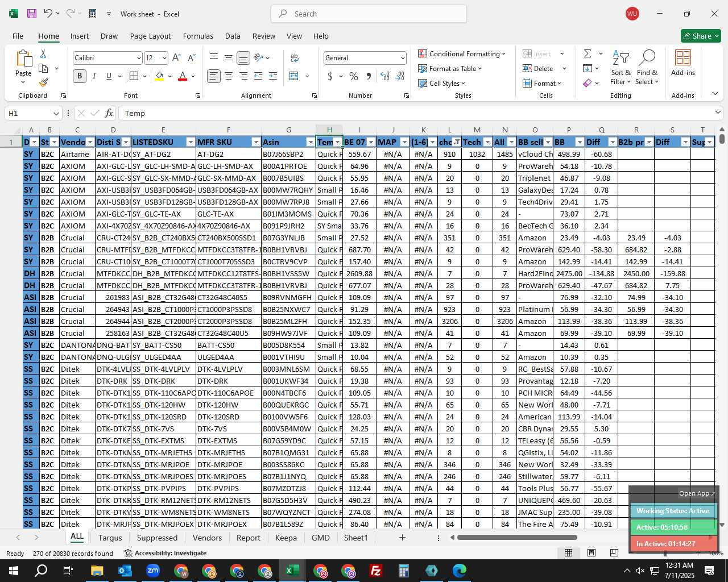Click the Comma Style icon
Image resolution: width=728 pixels, height=582 pixels.
(x=369, y=76)
